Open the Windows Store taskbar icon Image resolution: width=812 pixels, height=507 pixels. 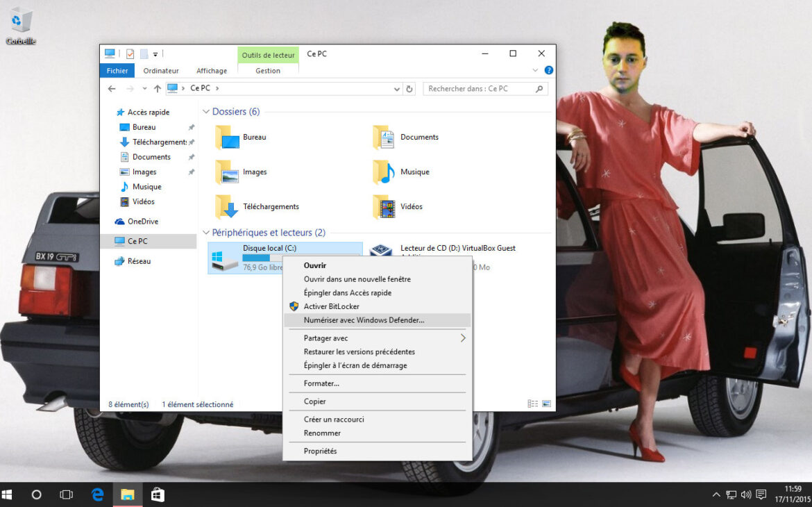158,494
